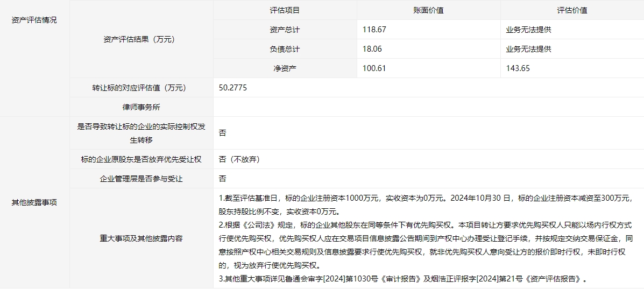This screenshot has width=644, height=289.
Task: Click the 资产评估情况 section label
Action: pyautogui.click(x=34, y=20)
